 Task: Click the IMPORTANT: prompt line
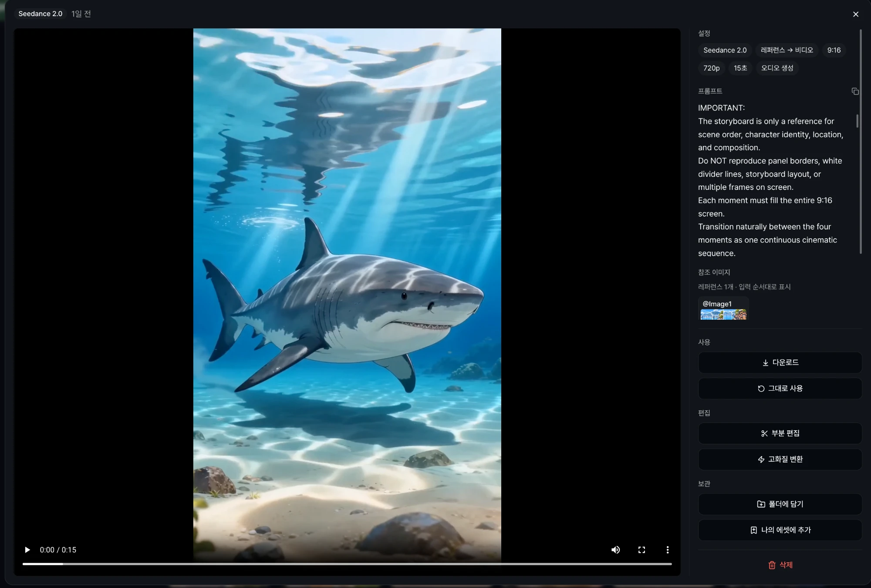point(721,108)
